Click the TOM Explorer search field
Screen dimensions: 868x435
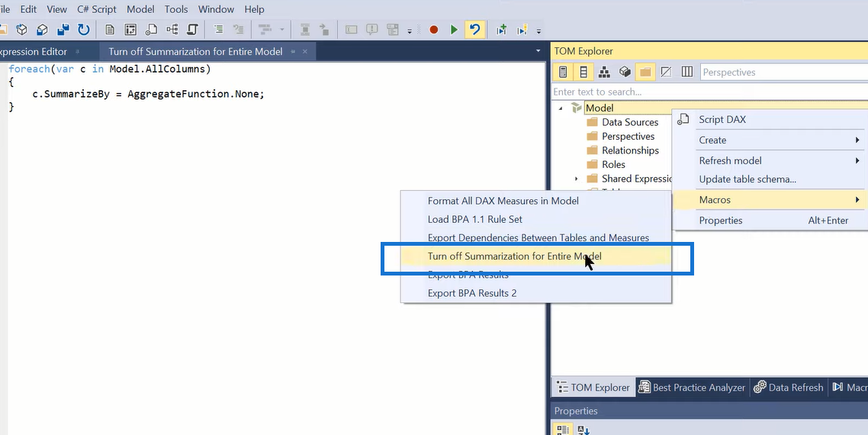pyautogui.click(x=709, y=92)
